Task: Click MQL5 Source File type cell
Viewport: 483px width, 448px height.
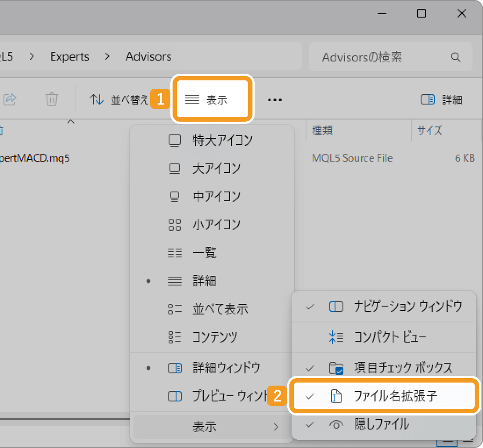Action: click(x=352, y=158)
